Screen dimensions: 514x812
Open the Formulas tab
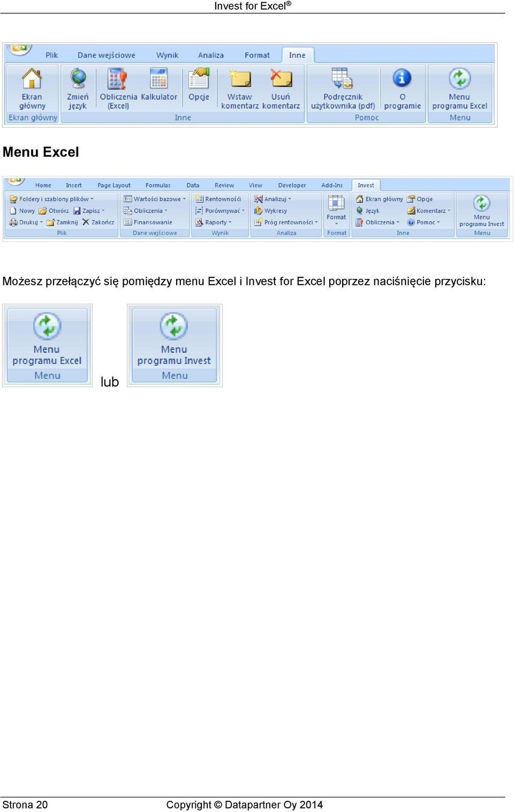158,185
